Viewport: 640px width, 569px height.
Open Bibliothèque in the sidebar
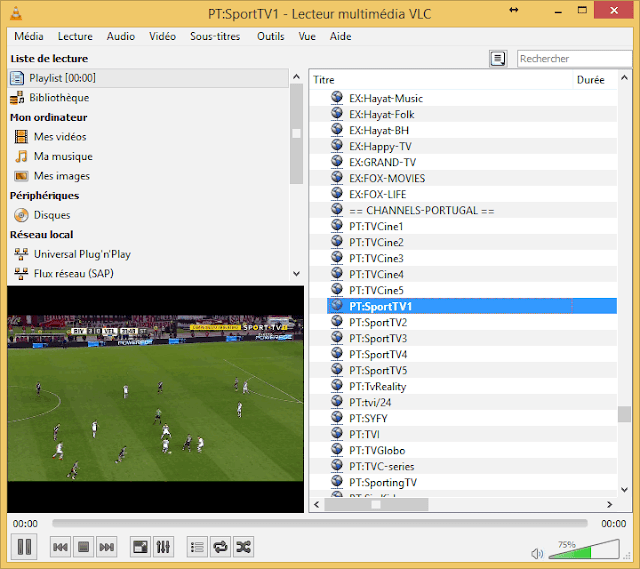pos(148,98)
